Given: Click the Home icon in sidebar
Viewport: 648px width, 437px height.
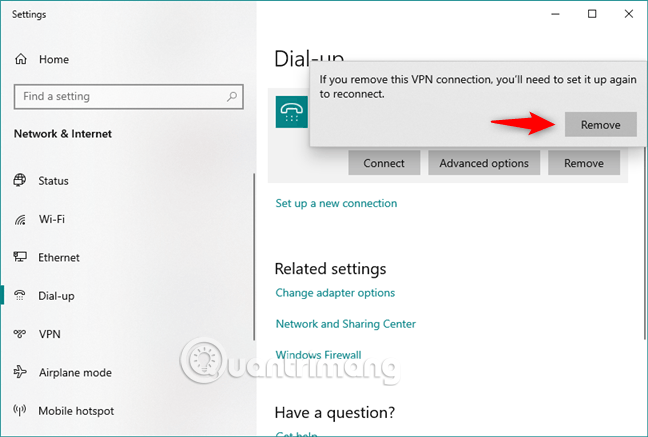Looking at the screenshot, I should point(21,59).
